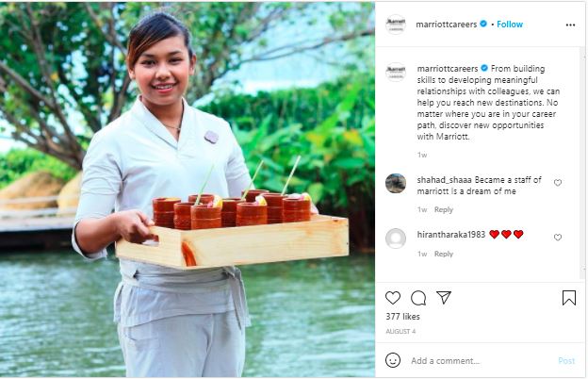Open more options three-dot menu

(570, 25)
